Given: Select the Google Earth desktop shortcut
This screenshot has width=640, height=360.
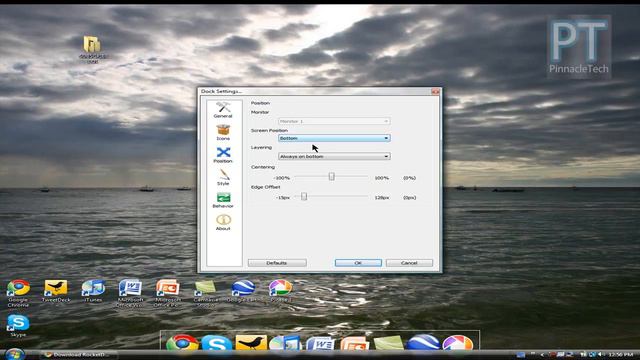Looking at the screenshot, I should click(x=242, y=291).
